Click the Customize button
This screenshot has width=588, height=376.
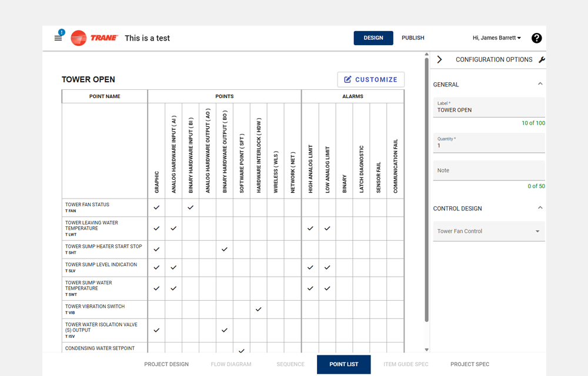click(371, 79)
